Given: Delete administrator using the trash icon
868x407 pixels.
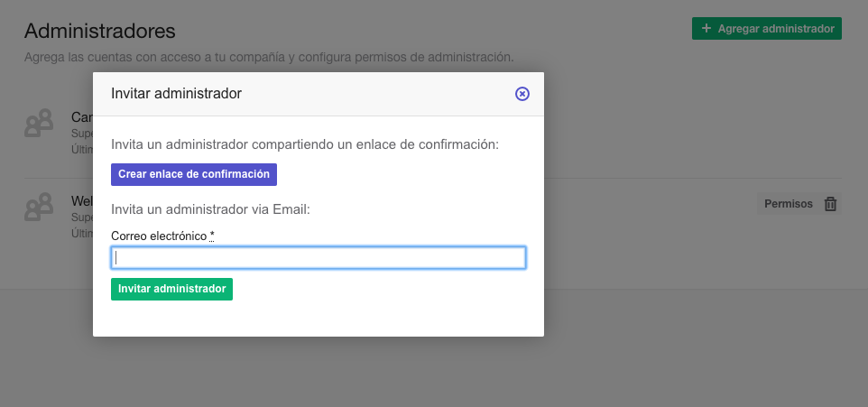Looking at the screenshot, I should click(x=830, y=204).
